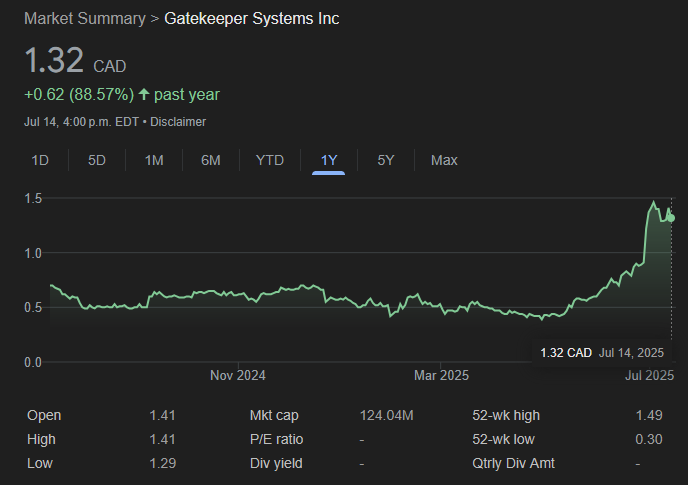Click the chart's current price dot
Viewport: 688px width, 485px height.
pyautogui.click(x=671, y=218)
